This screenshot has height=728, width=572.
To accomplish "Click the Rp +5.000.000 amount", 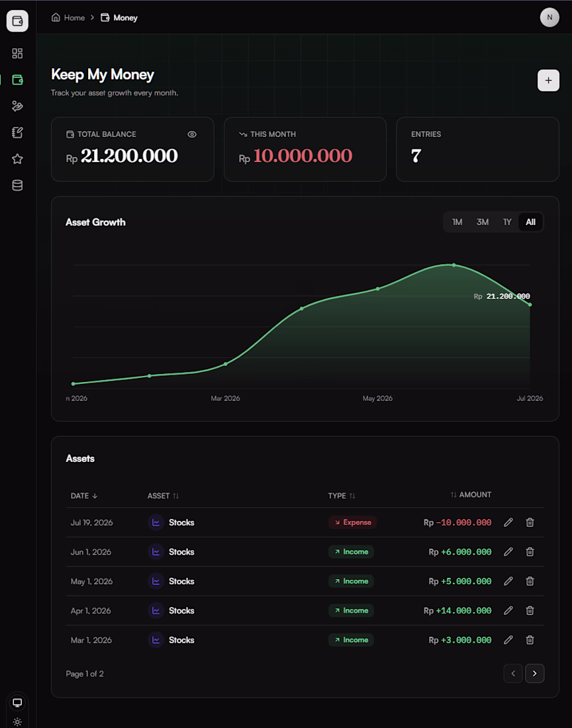I will click(459, 581).
